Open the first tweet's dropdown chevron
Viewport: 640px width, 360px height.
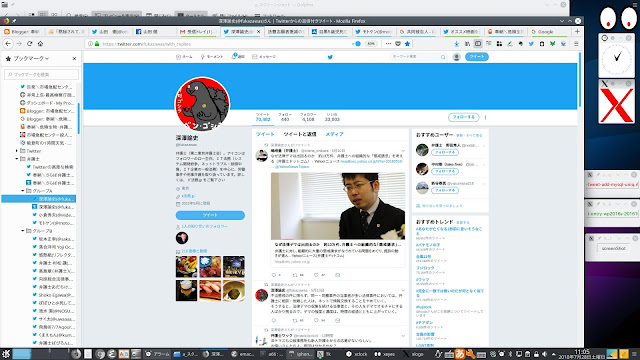coord(403,151)
